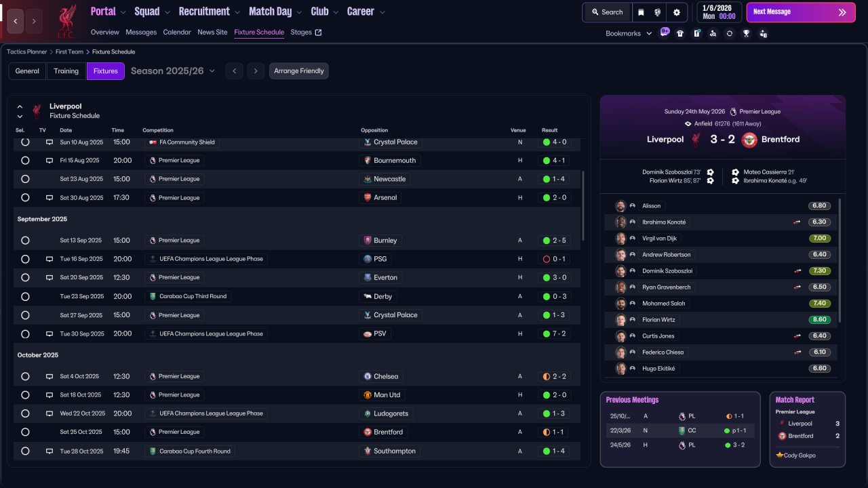Screen dimensions: 868x488
Task: Open the tactics board bookmark icon
Action: tap(696, 33)
